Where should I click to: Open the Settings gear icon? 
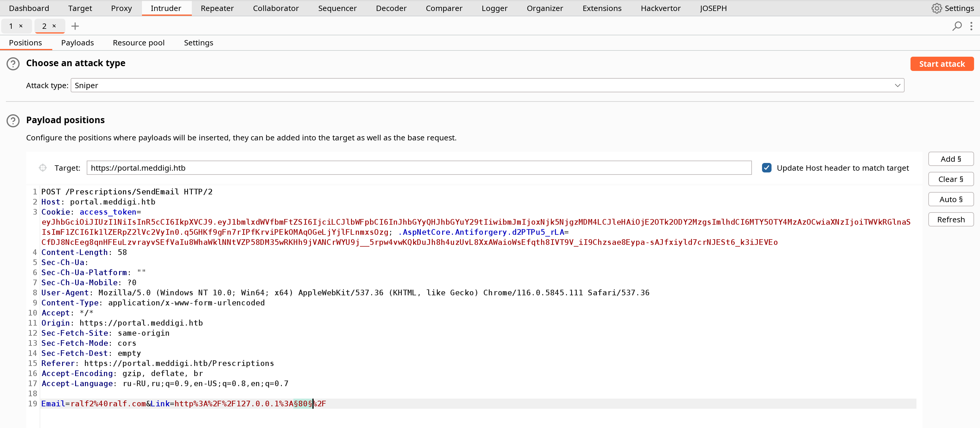tap(936, 8)
